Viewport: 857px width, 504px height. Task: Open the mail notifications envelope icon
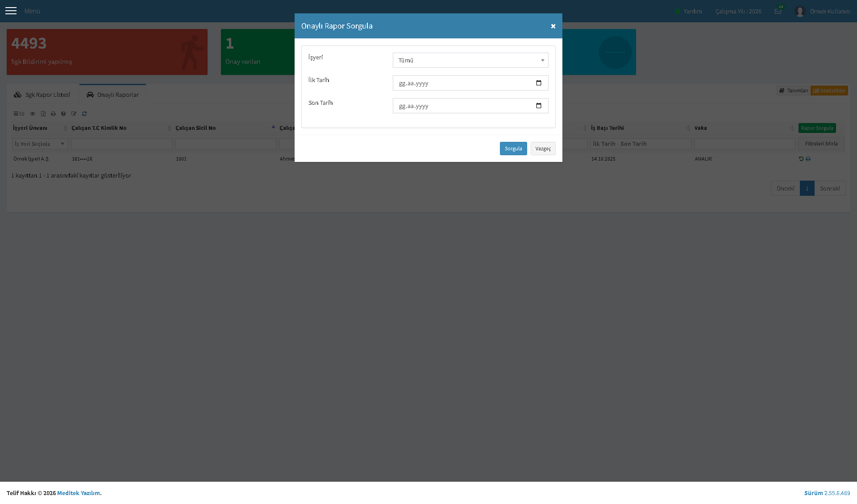[x=778, y=11]
